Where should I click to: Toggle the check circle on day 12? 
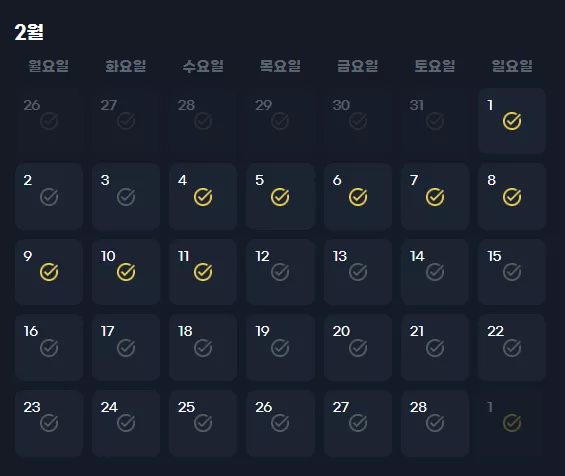(x=280, y=272)
